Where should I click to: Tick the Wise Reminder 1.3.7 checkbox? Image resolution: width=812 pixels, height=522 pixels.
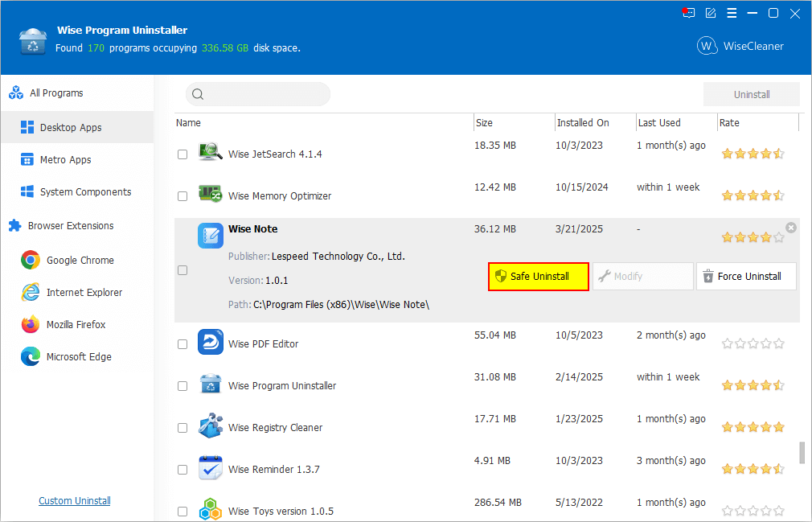coord(182,470)
